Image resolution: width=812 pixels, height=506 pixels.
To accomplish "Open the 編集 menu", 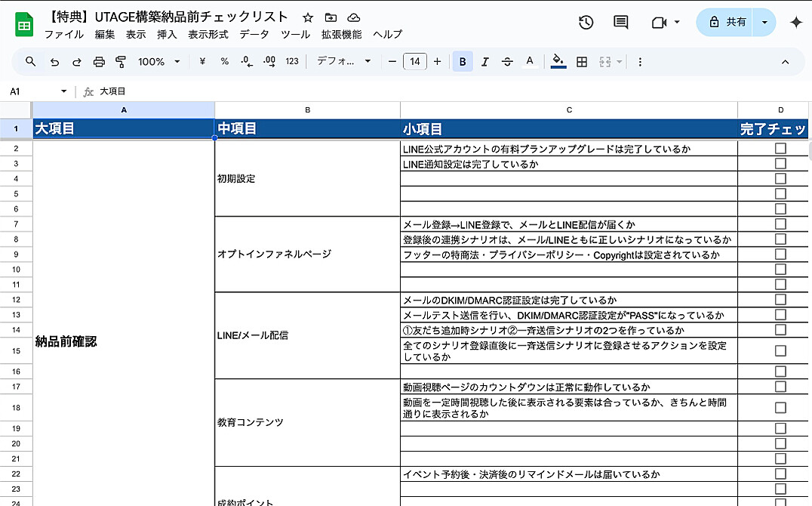I will pyautogui.click(x=105, y=35).
